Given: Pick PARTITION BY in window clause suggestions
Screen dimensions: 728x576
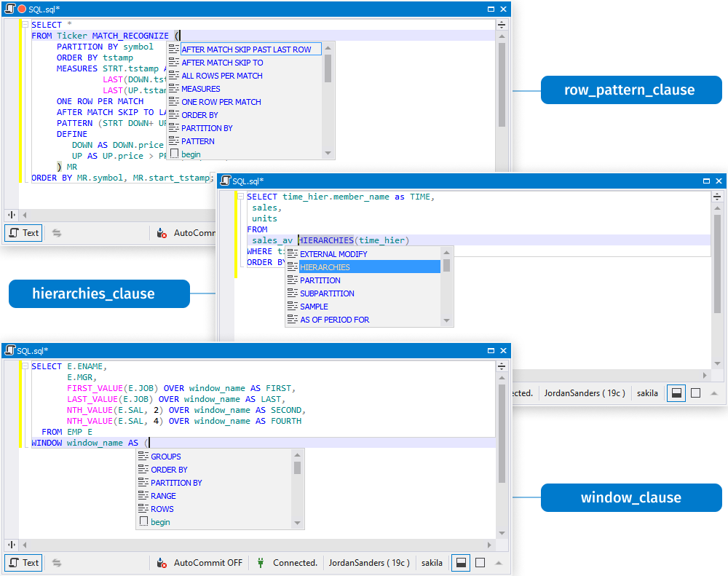Looking at the screenshot, I should click(x=176, y=483).
